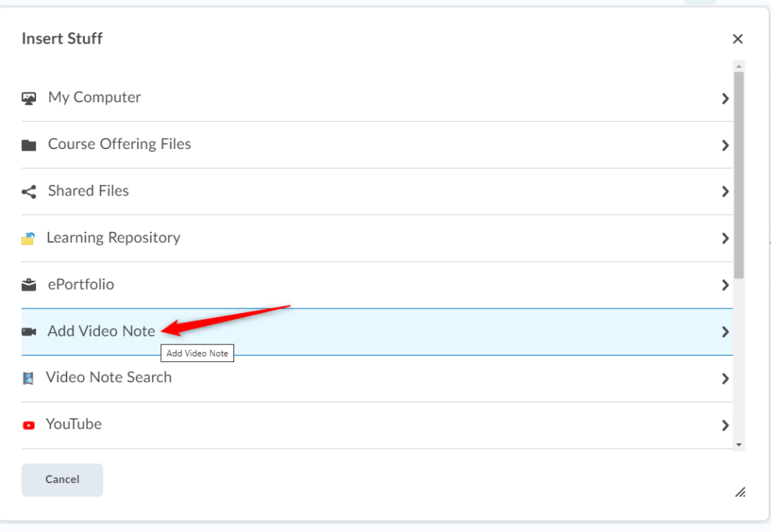
Task: Select the Add Video Note option
Action: [x=101, y=331]
